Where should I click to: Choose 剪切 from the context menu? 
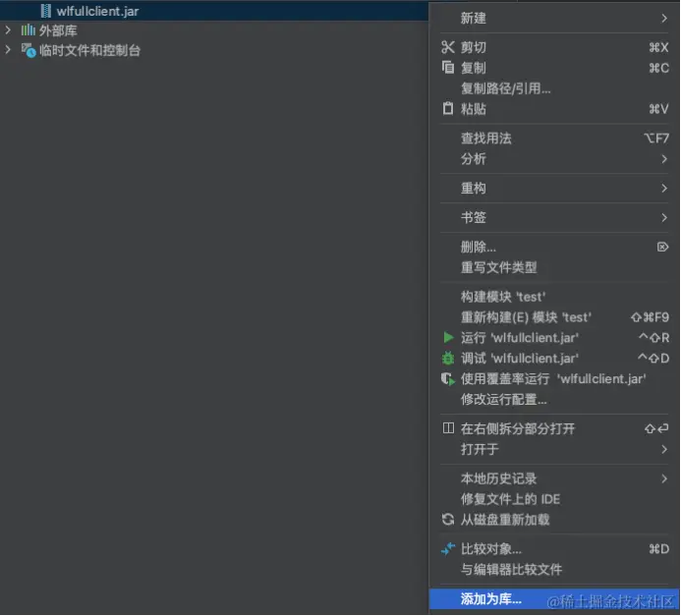coord(554,47)
